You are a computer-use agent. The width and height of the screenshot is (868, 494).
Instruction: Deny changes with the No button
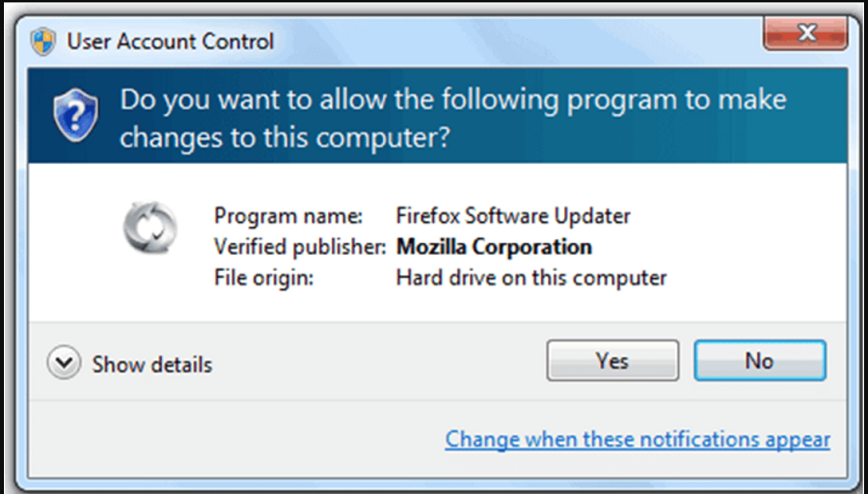click(x=760, y=361)
